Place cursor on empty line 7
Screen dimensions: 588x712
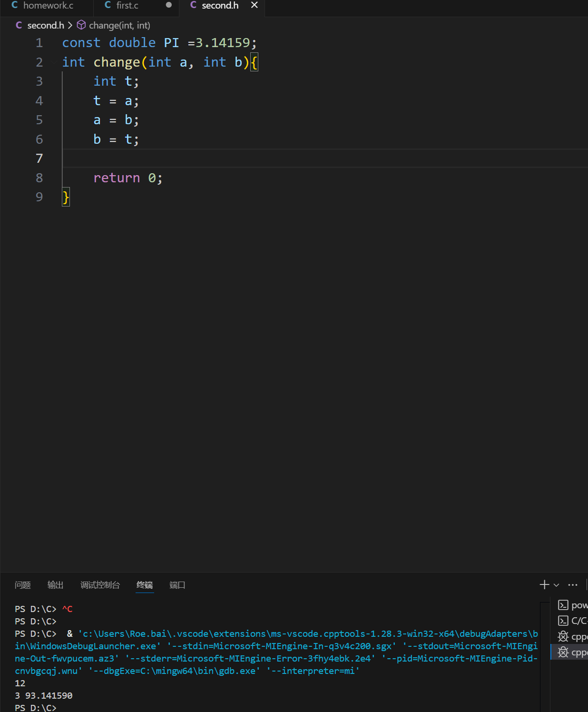pos(325,158)
